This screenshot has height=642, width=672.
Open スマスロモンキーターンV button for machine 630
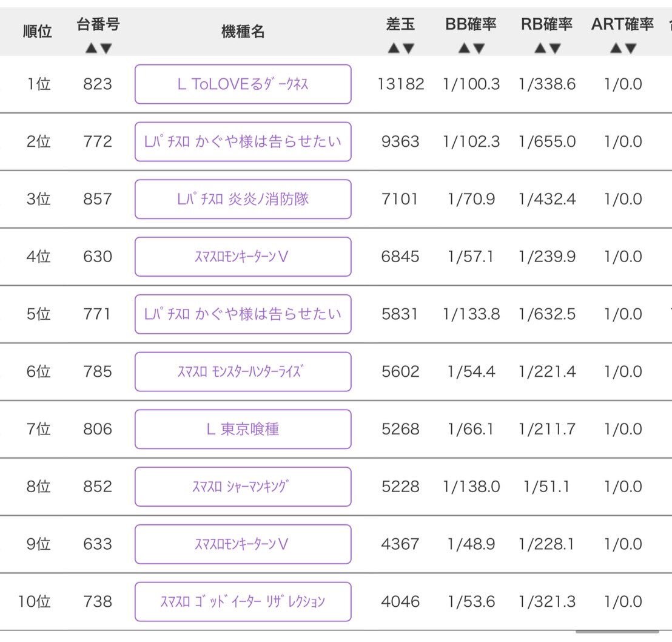[243, 257]
